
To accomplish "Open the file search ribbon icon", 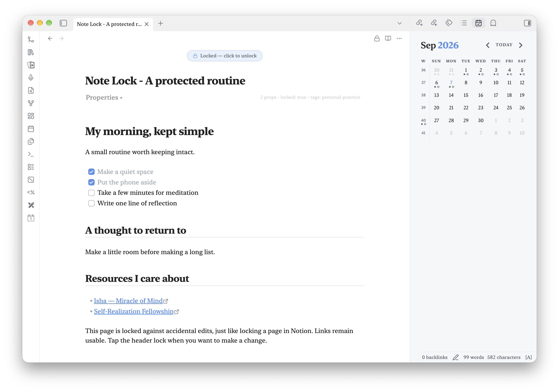I will (x=31, y=90).
